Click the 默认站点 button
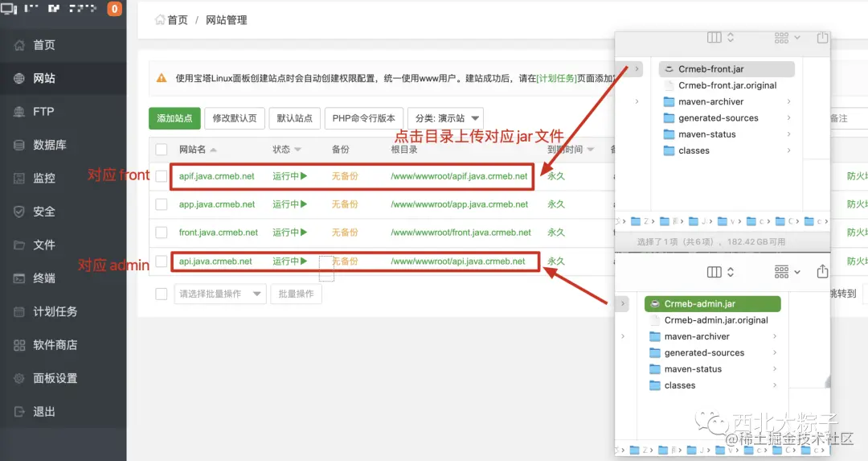This screenshot has height=461, width=868. point(294,118)
